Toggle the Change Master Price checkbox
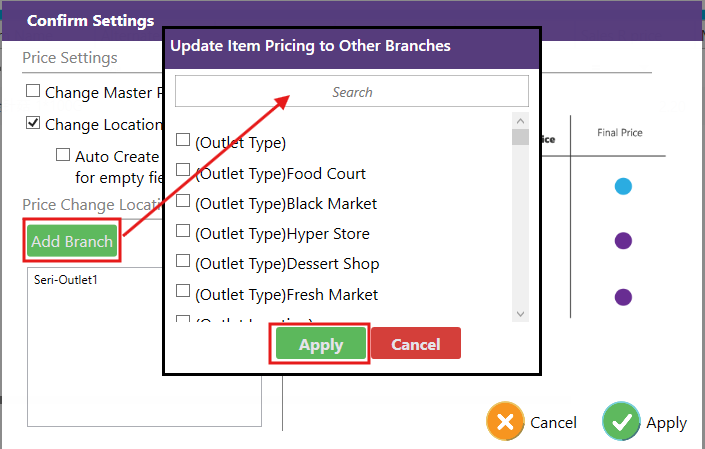The height and width of the screenshot is (449, 705). point(33,91)
